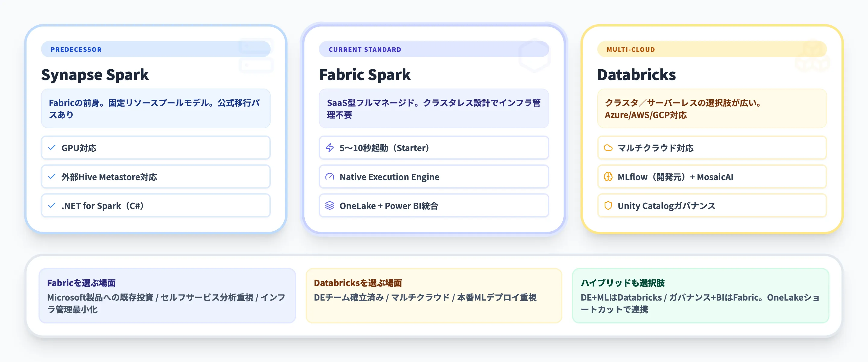
Task: Toggle the GPU対応 feature item
Action: [155, 148]
